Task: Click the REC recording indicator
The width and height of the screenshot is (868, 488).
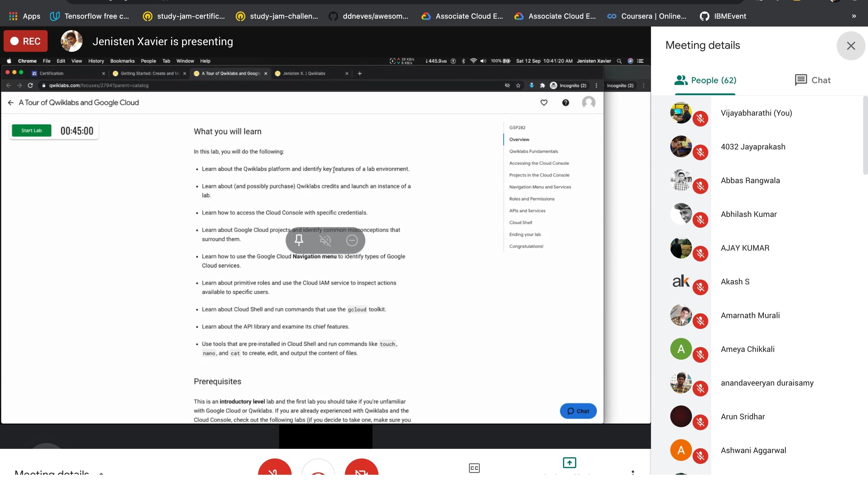Action: (25, 41)
